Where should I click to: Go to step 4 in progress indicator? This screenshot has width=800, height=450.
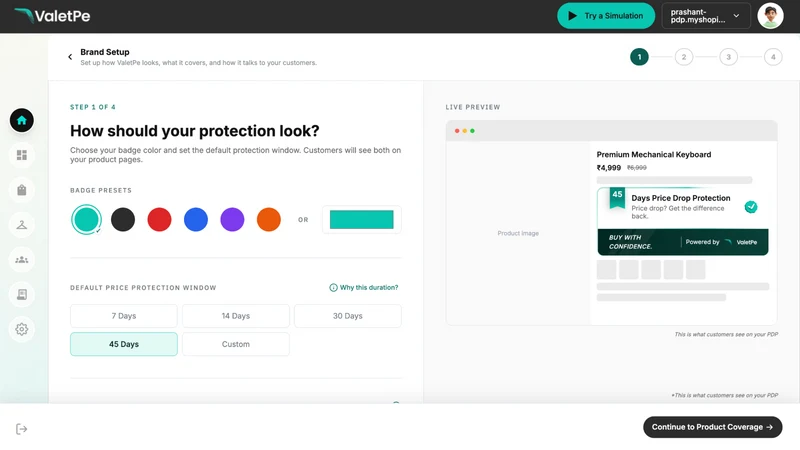point(773,57)
